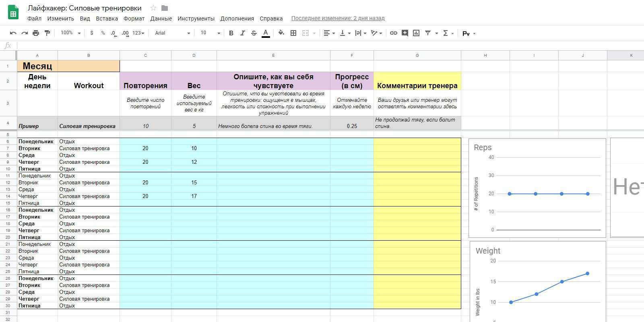The height and width of the screenshot is (322, 644).
Task: Toggle strikethrough formatting
Action: tap(254, 33)
